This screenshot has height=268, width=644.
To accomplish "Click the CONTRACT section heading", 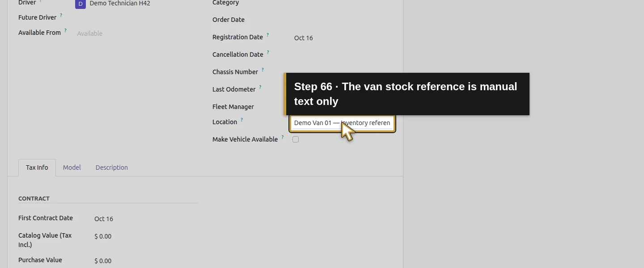I will (34, 198).
